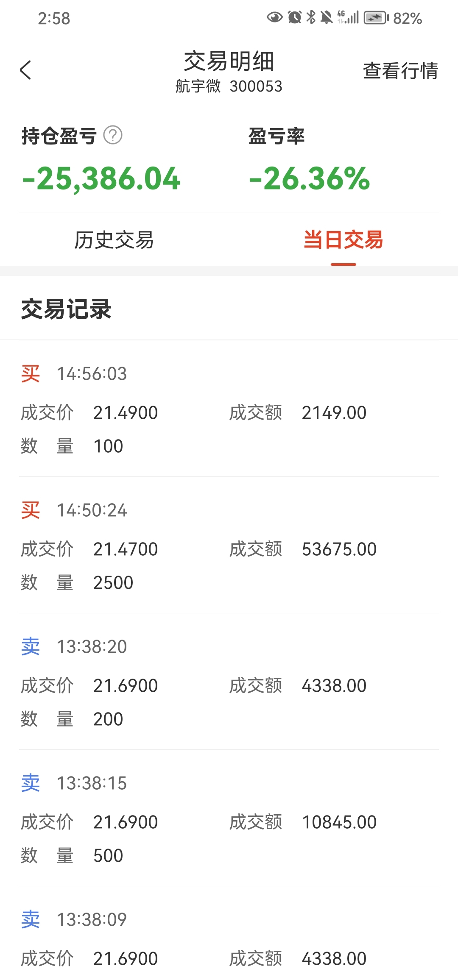458x980 pixels.
Task: Tap the -25,386.04 holding loss value
Action: tap(101, 178)
